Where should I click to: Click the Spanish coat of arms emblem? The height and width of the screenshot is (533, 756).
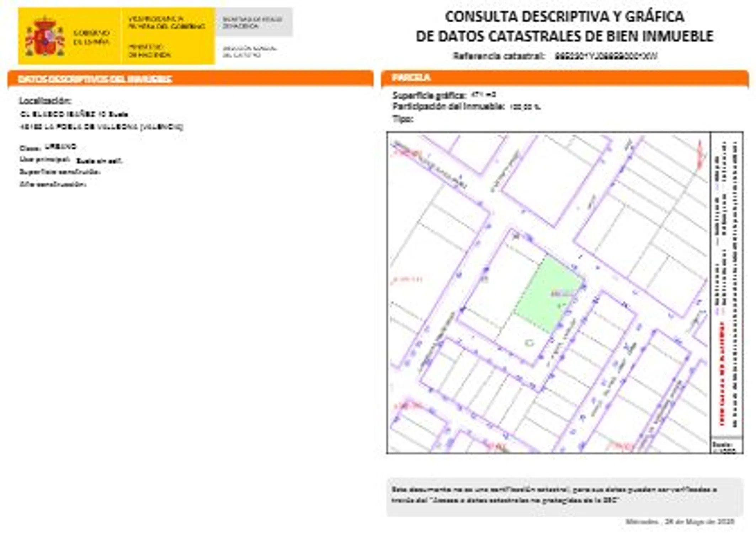45,37
